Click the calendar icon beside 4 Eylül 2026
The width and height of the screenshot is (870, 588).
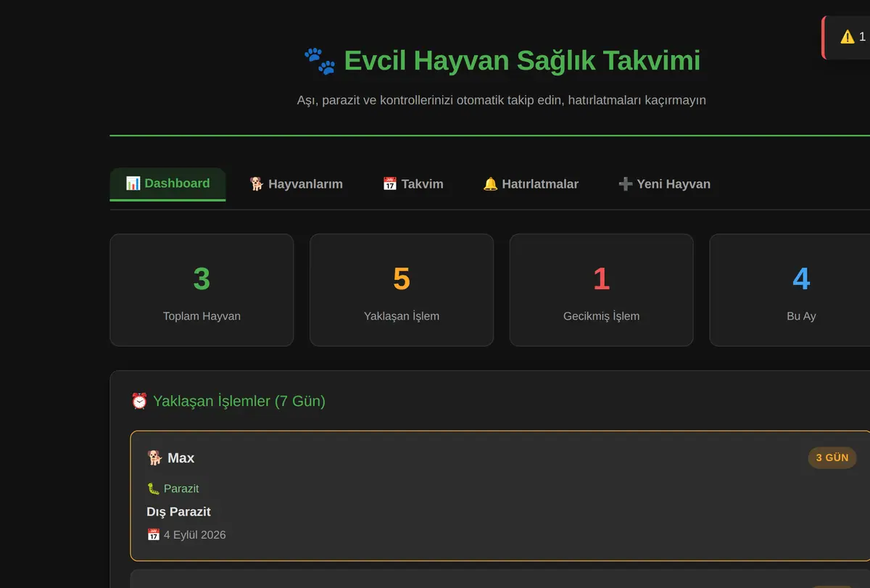153,535
